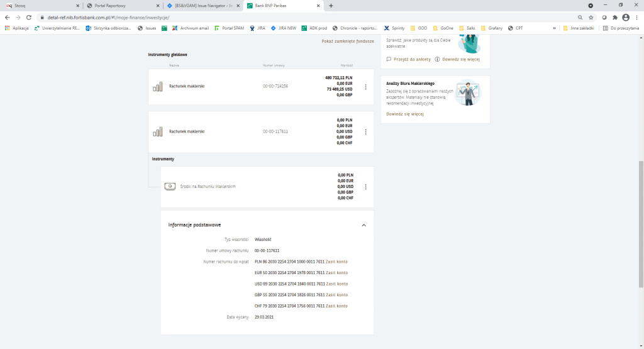The height and width of the screenshot is (349, 644).
Task: Open Dowiedz się więcej under Analizy Biura Maklerskiego
Action: [404, 114]
